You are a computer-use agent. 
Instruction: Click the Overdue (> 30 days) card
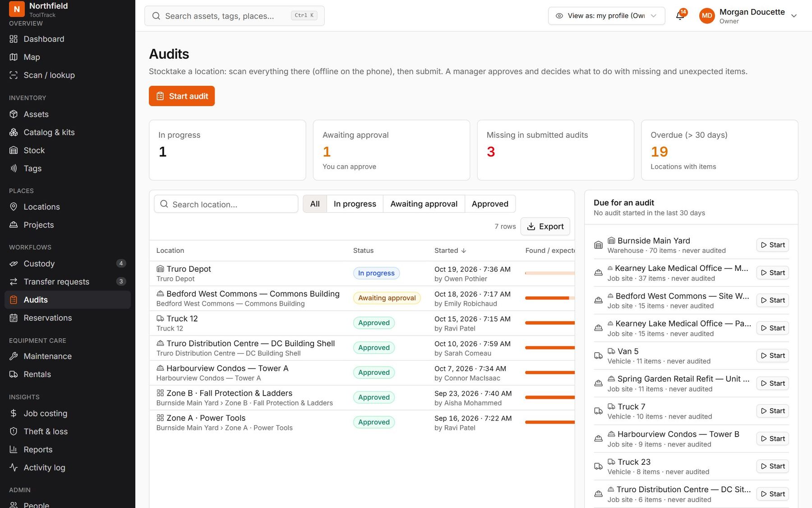coord(720,150)
